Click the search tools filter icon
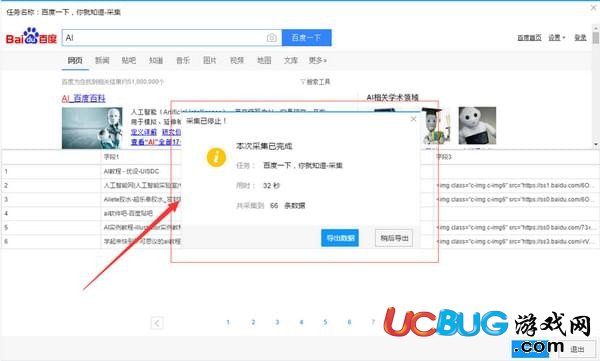Screen dimensions: 600x361 click(x=302, y=82)
